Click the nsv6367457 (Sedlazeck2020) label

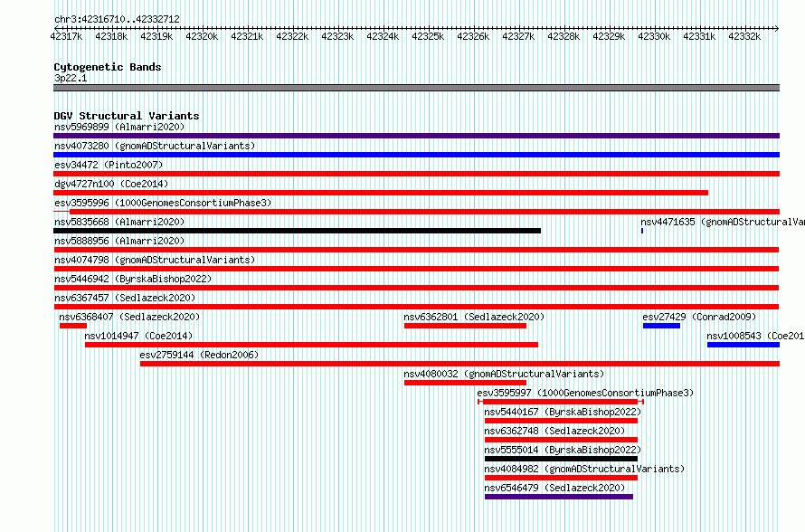(125, 298)
